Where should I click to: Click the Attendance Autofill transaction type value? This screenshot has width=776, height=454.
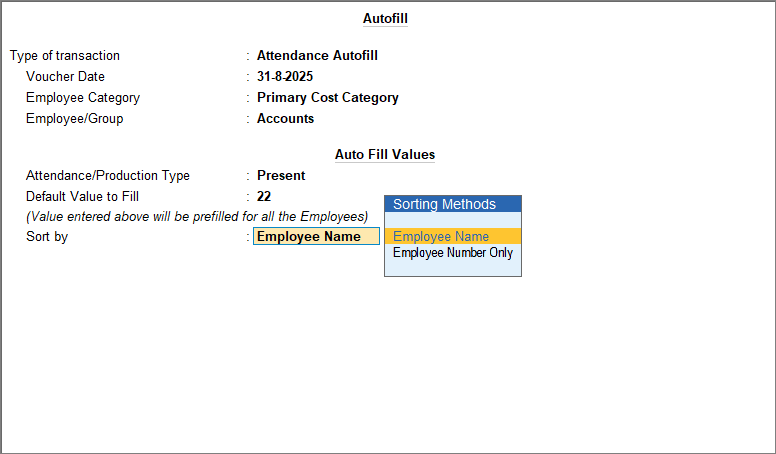pos(317,56)
